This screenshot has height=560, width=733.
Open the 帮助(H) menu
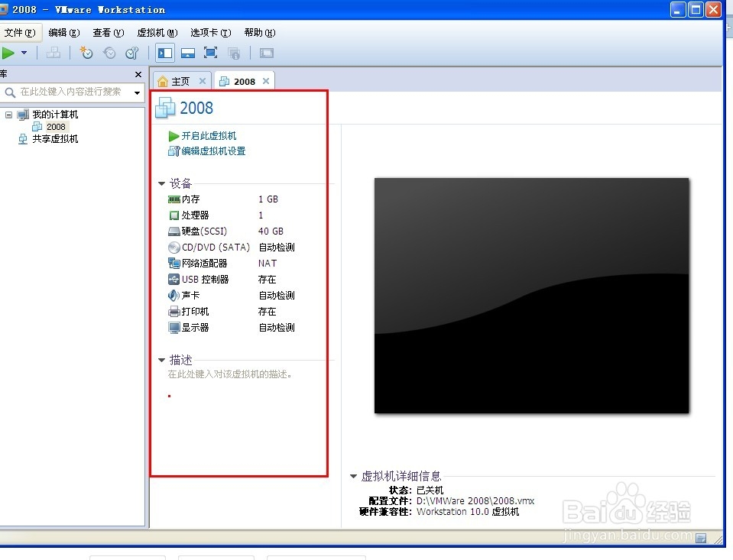(260, 33)
